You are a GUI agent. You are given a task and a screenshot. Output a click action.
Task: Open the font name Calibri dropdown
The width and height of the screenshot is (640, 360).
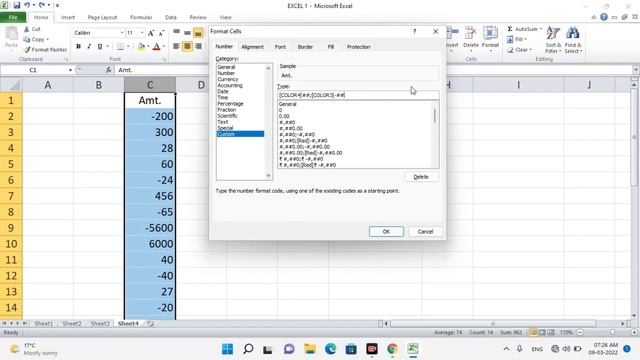coord(122,33)
